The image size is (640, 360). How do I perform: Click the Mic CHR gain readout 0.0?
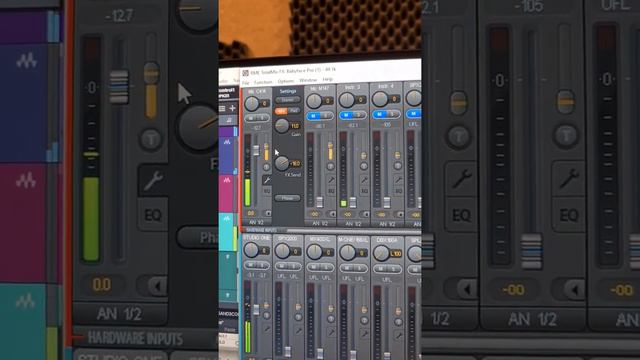[251, 213]
